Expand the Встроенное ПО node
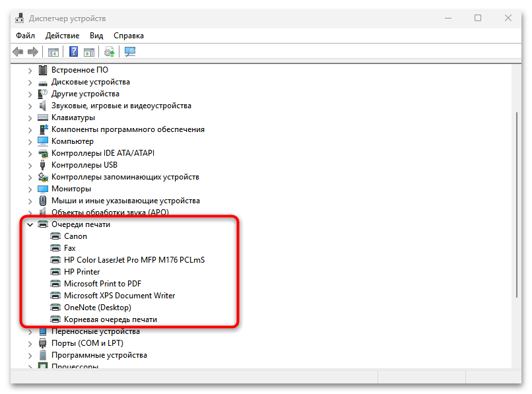Screen dimensions: 532x394 point(30,70)
